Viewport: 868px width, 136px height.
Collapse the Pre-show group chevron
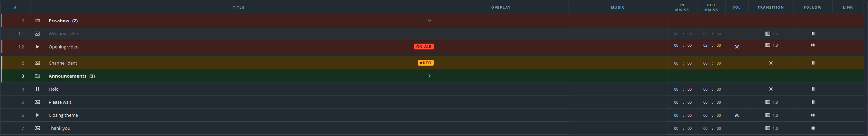[x=429, y=21]
